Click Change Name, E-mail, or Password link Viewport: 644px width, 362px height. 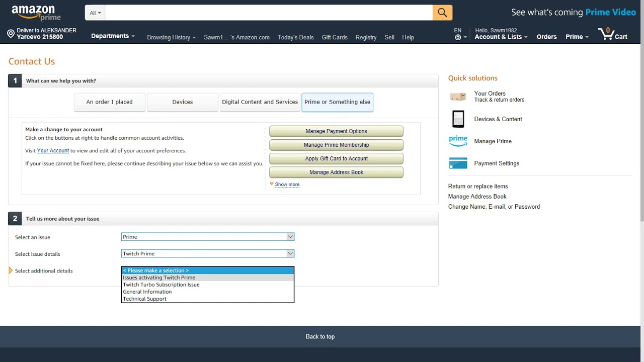click(x=494, y=207)
